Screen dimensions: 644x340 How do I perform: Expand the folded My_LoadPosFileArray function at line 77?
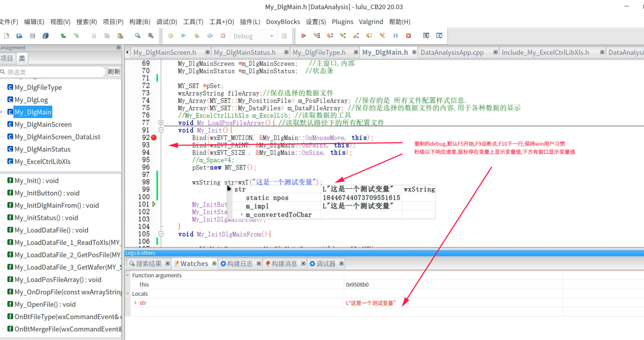click(161, 123)
